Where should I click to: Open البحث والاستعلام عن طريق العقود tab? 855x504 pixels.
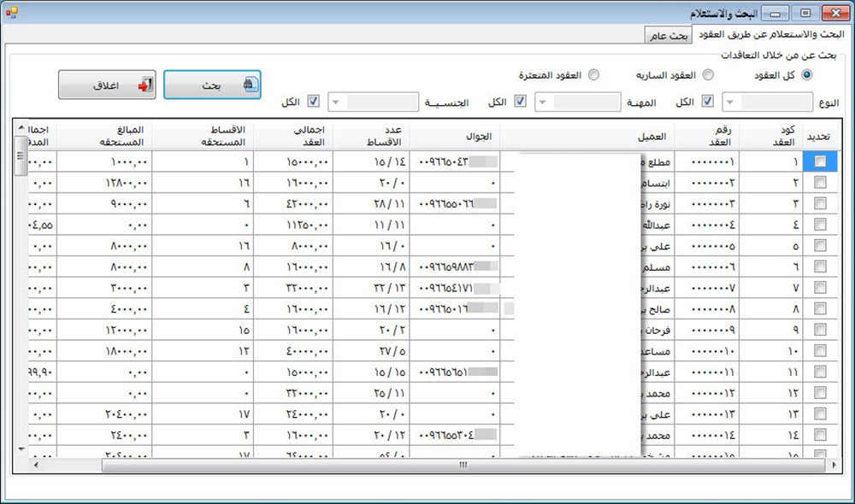coord(769,34)
